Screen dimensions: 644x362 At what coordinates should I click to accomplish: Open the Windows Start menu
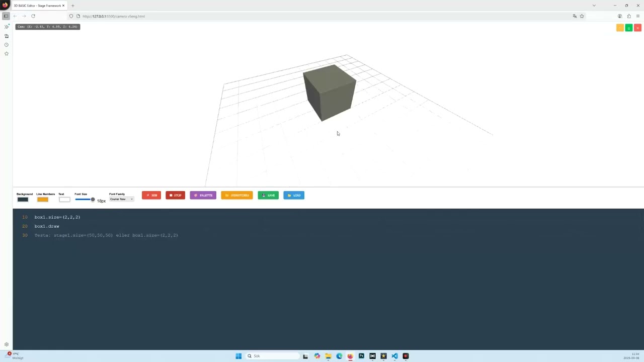(x=238, y=356)
